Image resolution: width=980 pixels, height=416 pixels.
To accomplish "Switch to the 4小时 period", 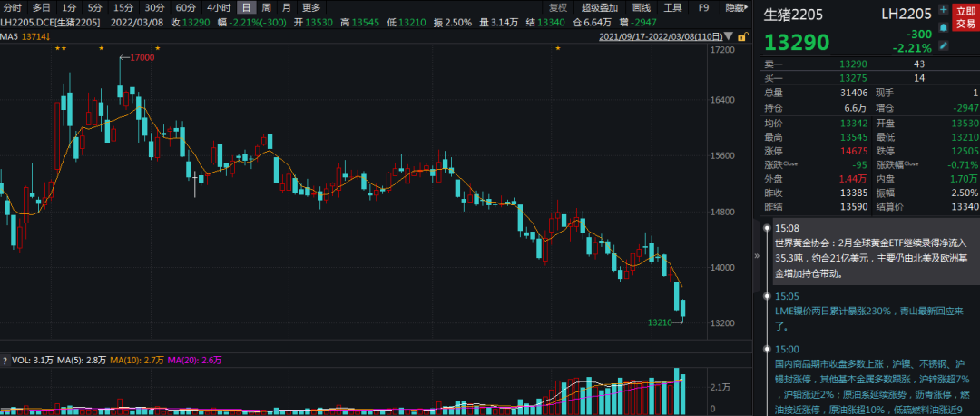I will 219,8.
